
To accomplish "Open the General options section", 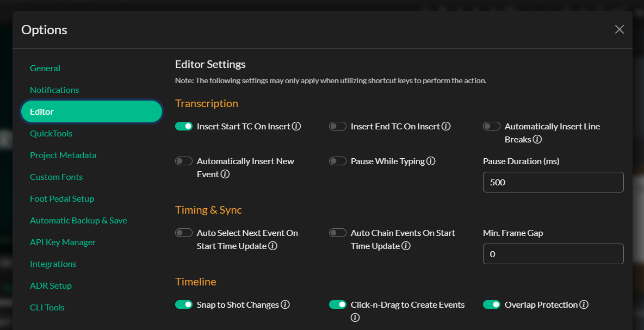I will coord(45,69).
